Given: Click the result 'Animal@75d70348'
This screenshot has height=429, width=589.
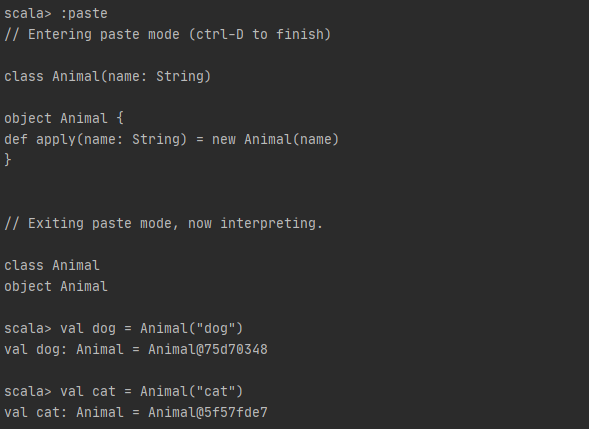Looking at the screenshot, I should pos(208,350).
